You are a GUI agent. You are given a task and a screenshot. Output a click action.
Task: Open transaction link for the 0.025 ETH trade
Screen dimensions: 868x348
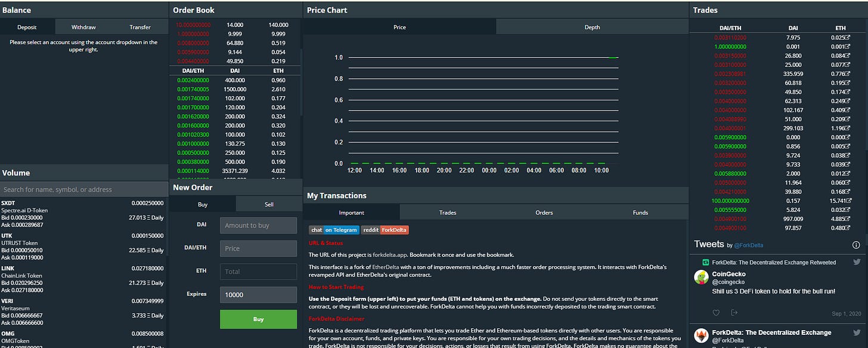(849, 37)
